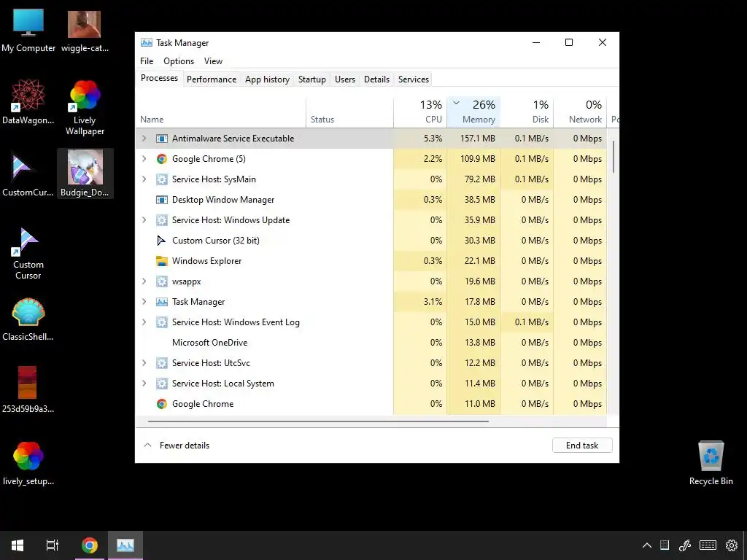
Task: Click the Service Host: Local System gear icon
Action: [x=162, y=384]
